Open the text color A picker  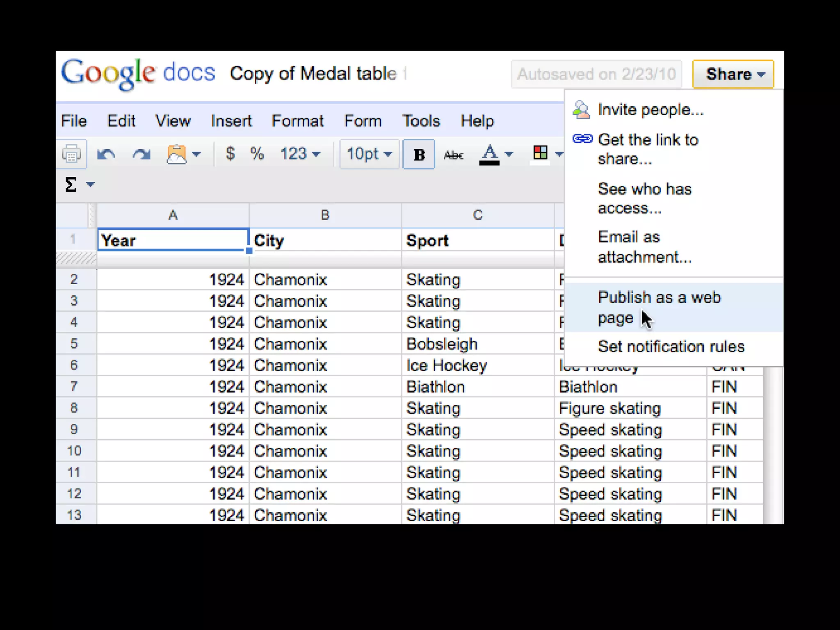pos(490,154)
